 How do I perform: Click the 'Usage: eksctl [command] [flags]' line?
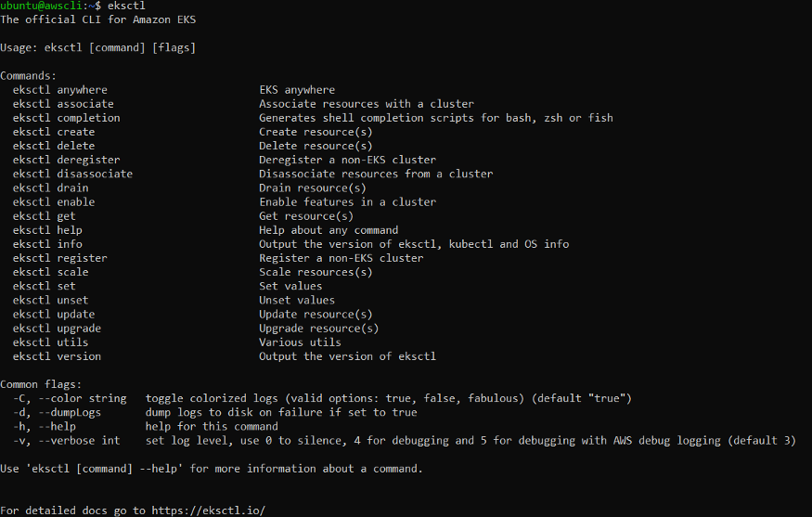click(x=97, y=47)
